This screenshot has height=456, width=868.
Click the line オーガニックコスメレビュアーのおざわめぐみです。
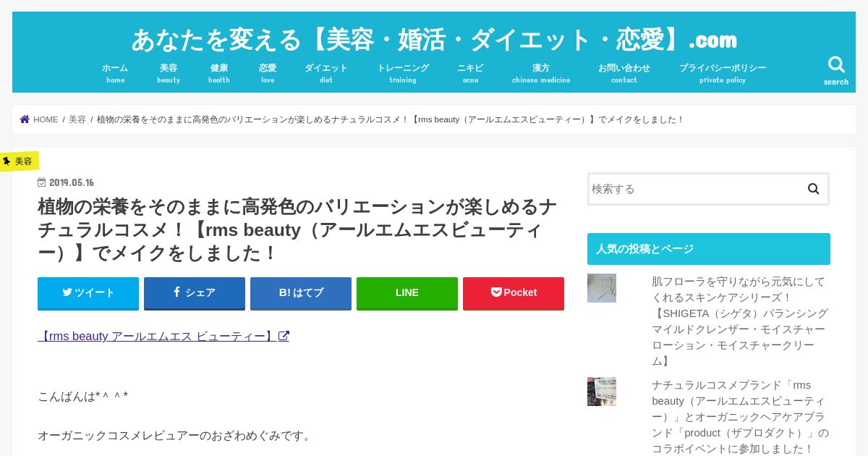(175, 436)
